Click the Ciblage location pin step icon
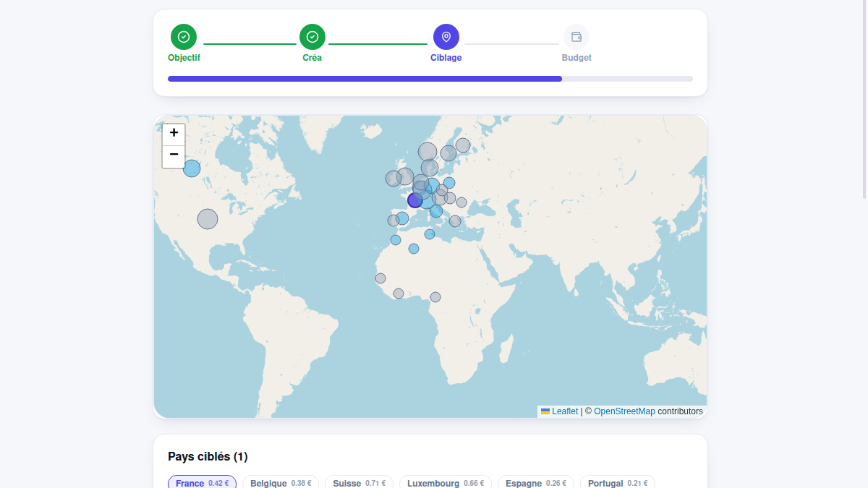 tap(446, 37)
